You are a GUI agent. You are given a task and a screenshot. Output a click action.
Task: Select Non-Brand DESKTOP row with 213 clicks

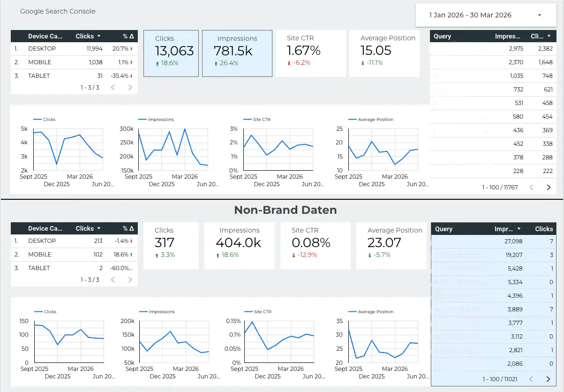[74, 241]
